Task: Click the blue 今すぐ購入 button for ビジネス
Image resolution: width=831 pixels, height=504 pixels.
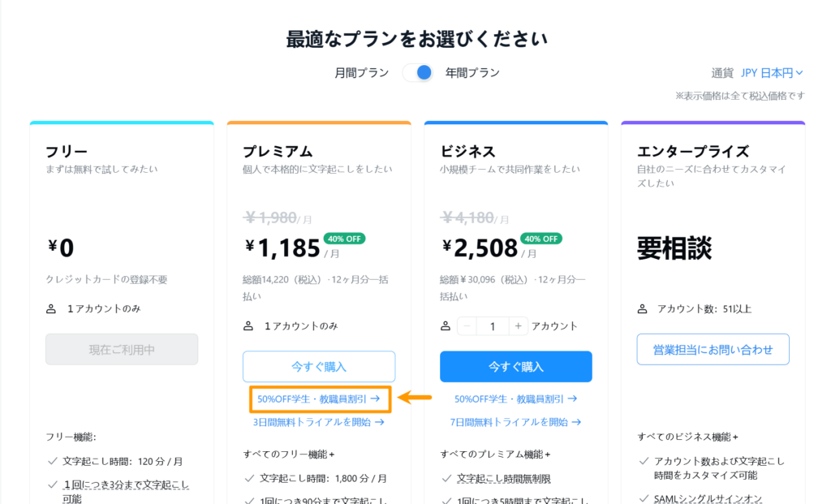Action: (515, 367)
